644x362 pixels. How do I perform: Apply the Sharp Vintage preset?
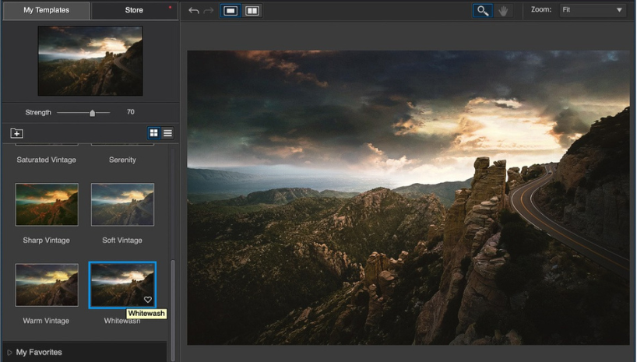[x=47, y=205]
